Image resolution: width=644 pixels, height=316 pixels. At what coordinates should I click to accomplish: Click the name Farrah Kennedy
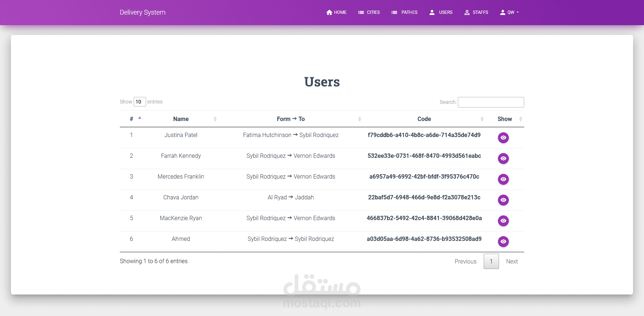tap(181, 156)
